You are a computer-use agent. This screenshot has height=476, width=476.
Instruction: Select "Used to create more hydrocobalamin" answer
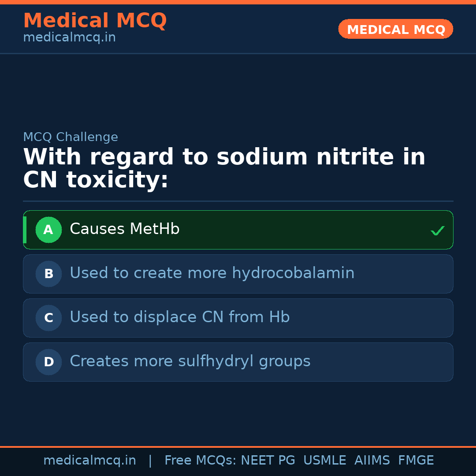(212, 273)
